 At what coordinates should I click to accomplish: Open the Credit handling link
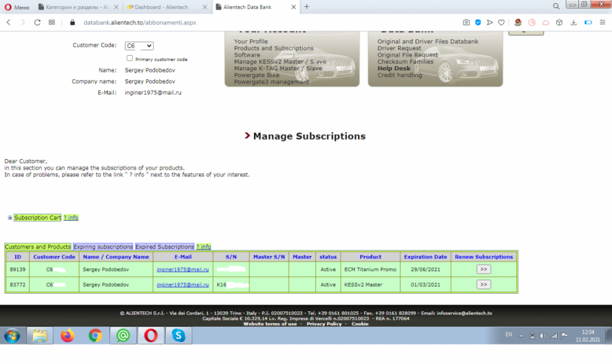coord(399,75)
